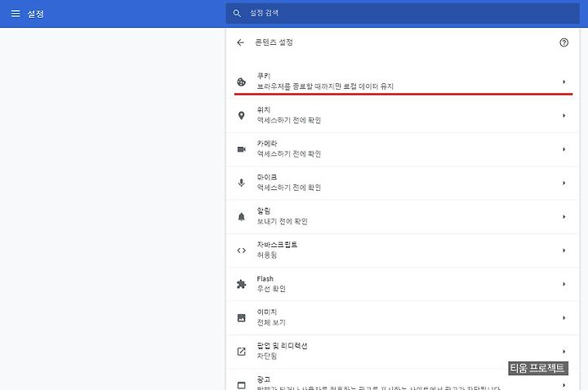This screenshot has width=588, height=390.
Task: Click the 전체 보기 image status text
Action: tap(271, 322)
